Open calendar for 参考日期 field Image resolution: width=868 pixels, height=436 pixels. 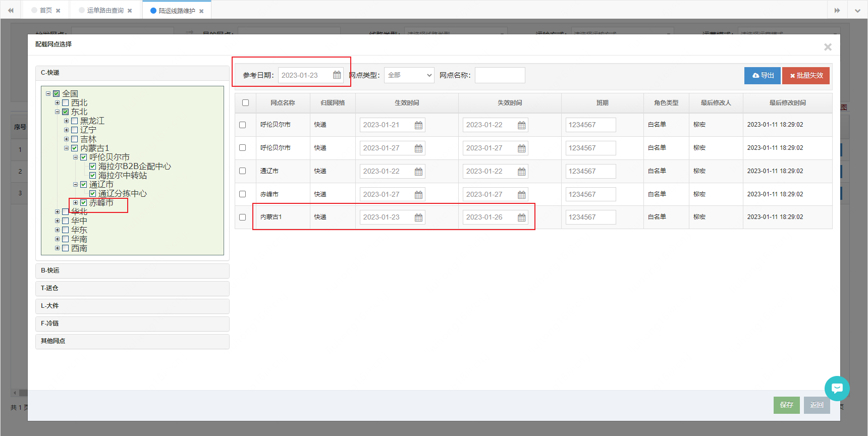pyautogui.click(x=337, y=75)
